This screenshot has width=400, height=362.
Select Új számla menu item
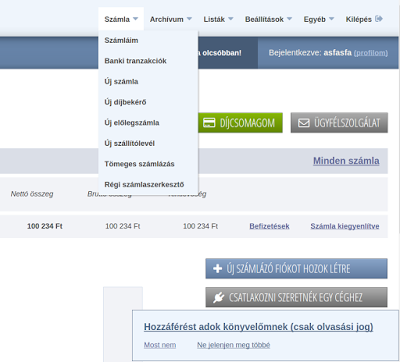[x=121, y=82]
